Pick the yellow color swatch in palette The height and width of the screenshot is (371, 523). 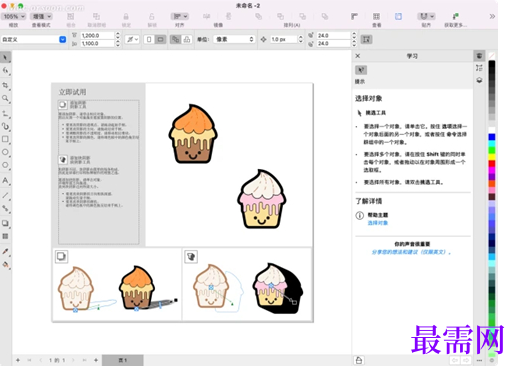pos(492,157)
